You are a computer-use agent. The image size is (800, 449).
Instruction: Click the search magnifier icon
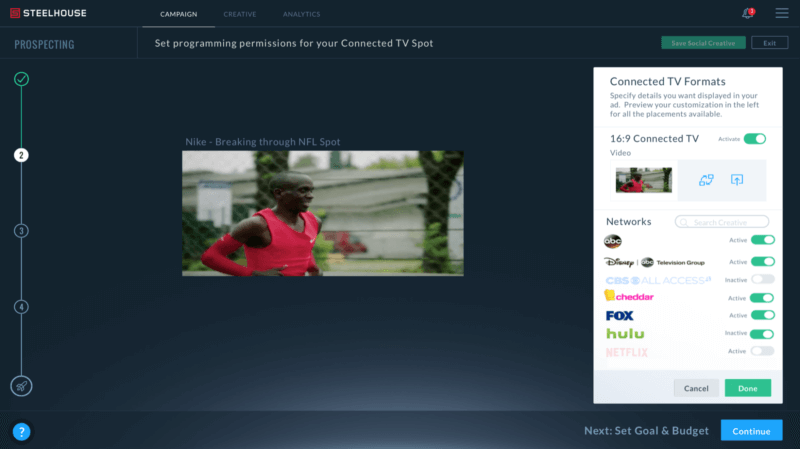click(x=684, y=222)
